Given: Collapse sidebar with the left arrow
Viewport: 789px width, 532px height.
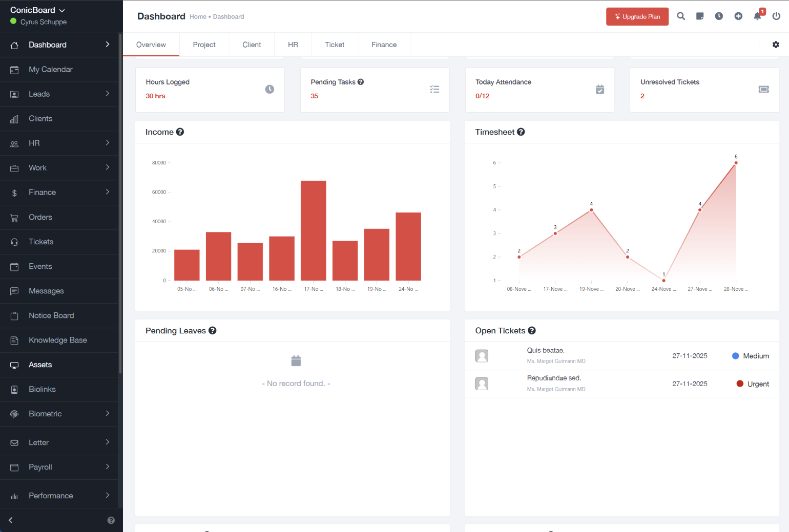Looking at the screenshot, I should [11, 520].
